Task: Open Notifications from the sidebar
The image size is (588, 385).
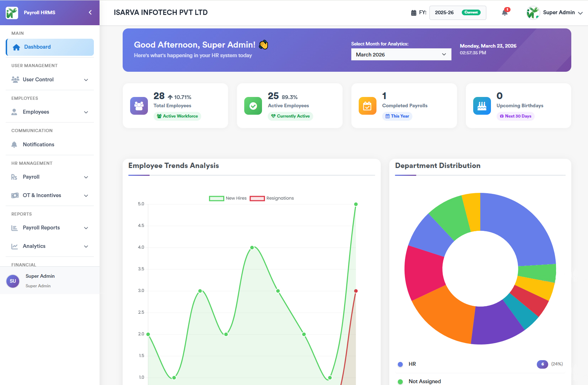Action: pos(38,145)
